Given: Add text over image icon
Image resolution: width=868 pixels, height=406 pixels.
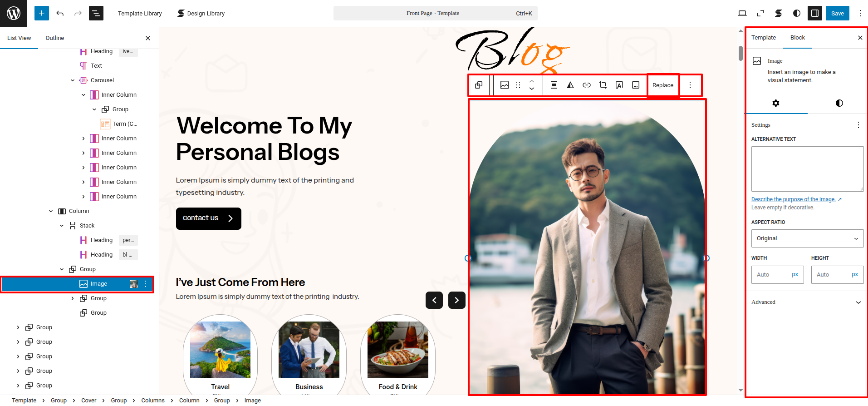Looking at the screenshot, I should (x=619, y=85).
